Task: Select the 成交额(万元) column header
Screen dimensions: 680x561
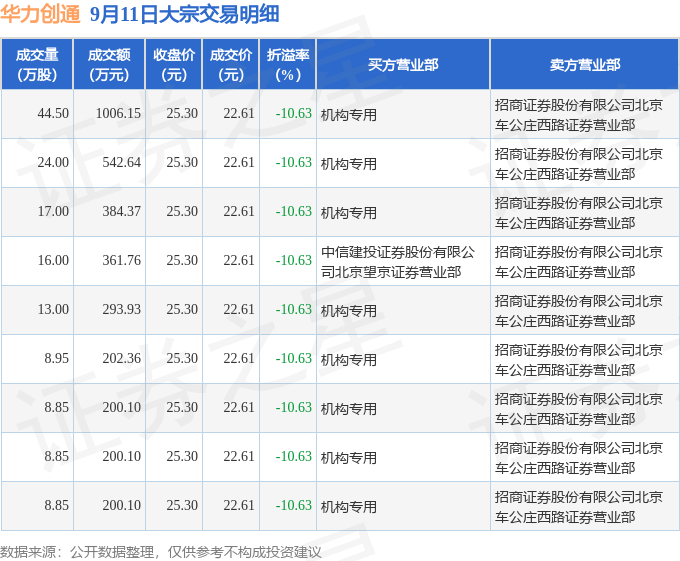Action: coord(109,64)
